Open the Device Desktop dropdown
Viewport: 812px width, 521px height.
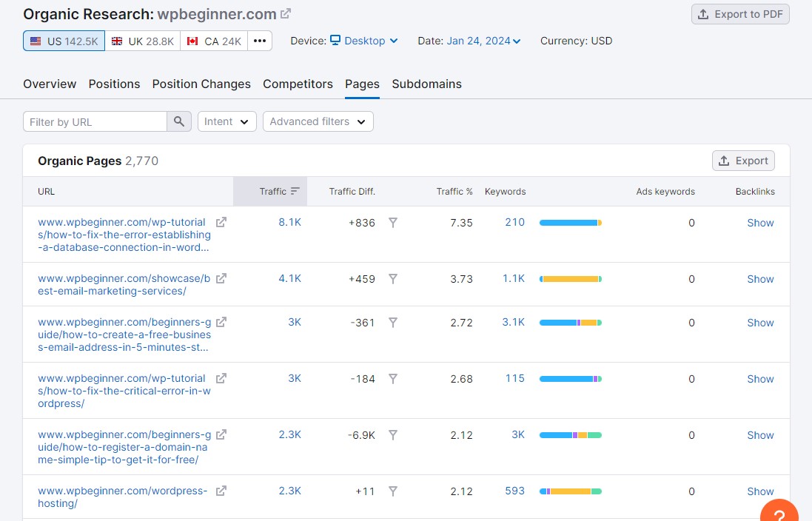coord(364,41)
